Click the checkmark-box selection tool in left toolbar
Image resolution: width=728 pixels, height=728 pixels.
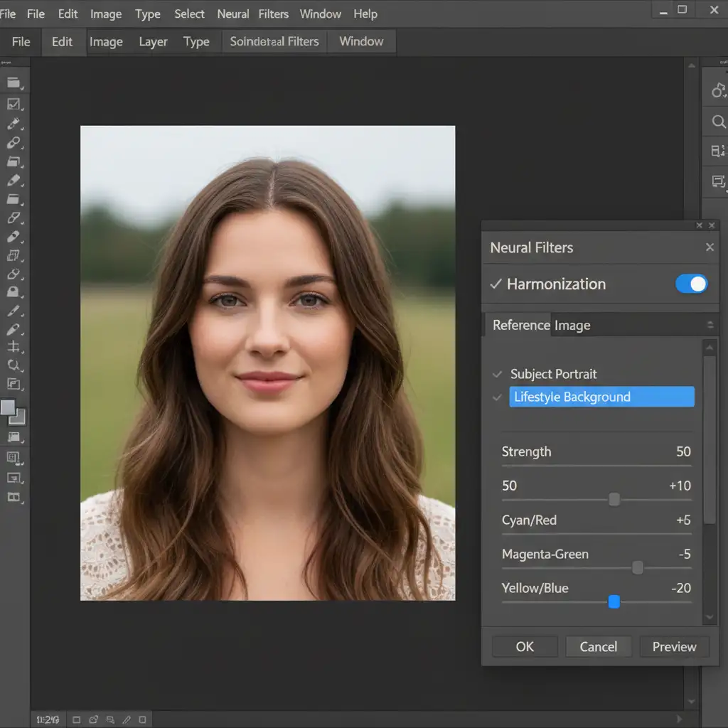click(14, 105)
